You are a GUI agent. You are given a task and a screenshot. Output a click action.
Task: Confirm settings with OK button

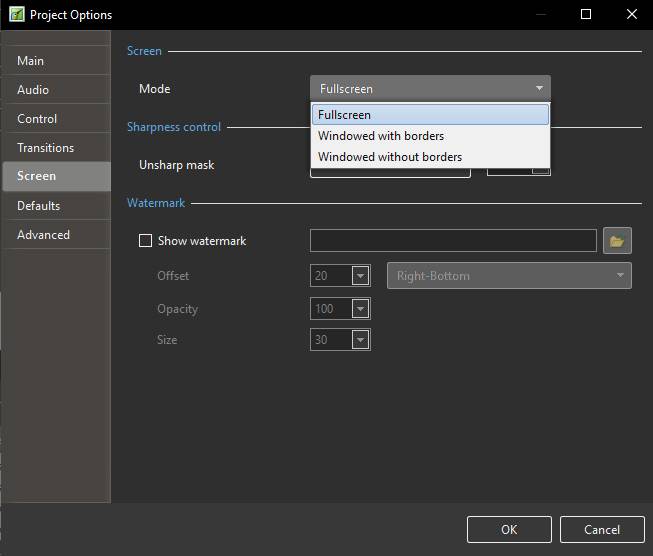pyautogui.click(x=509, y=529)
